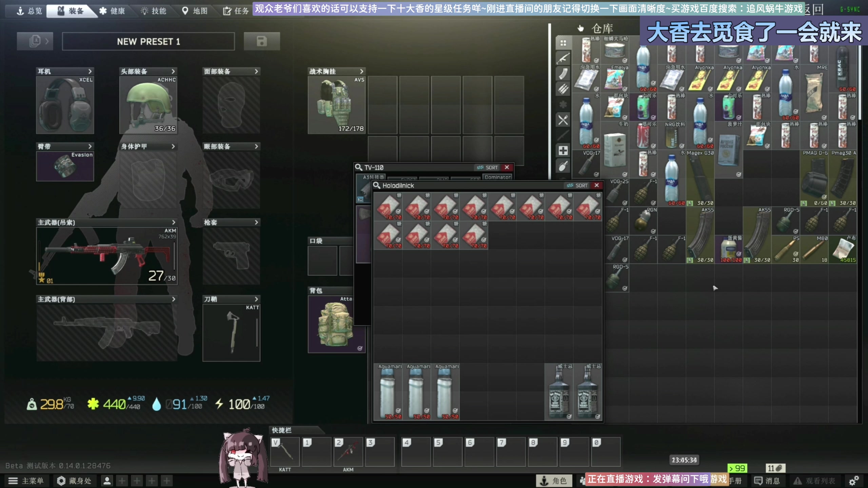Screen dimensions: 868x488
Task: Select the AVS tactical rig item
Action: click(x=337, y=105)
